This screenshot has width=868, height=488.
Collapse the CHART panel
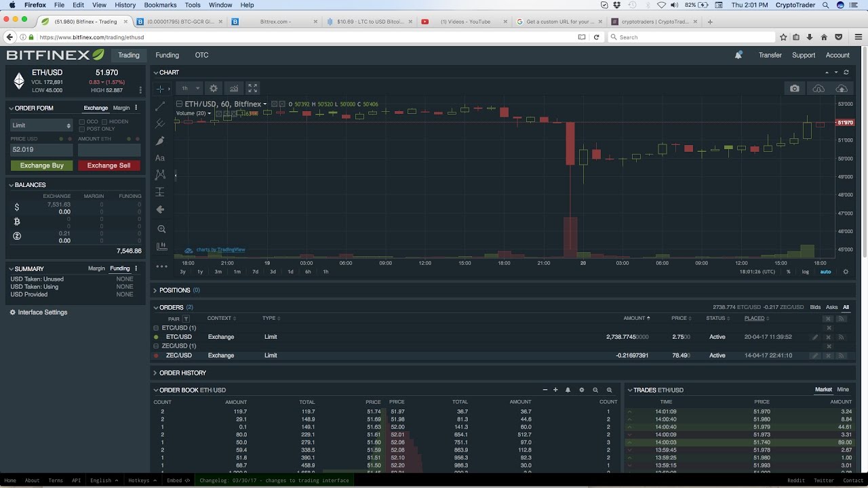click(x=155, y=73)
